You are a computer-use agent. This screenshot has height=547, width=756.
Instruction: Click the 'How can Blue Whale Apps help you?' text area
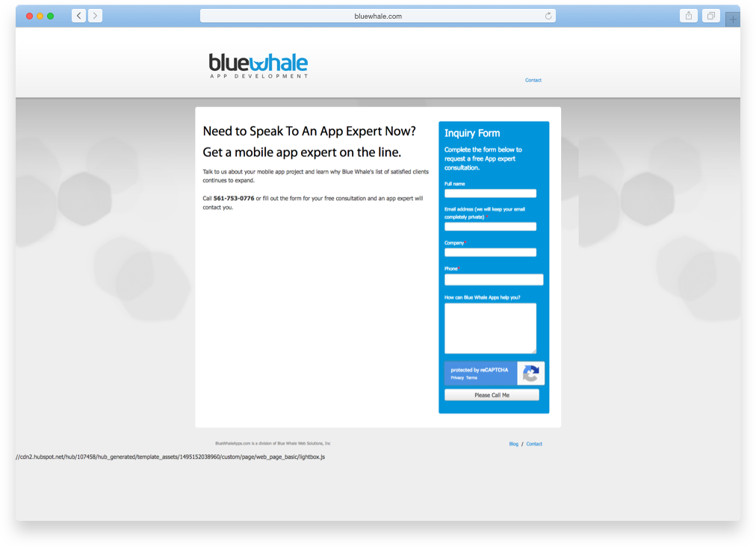pos(490,328)
